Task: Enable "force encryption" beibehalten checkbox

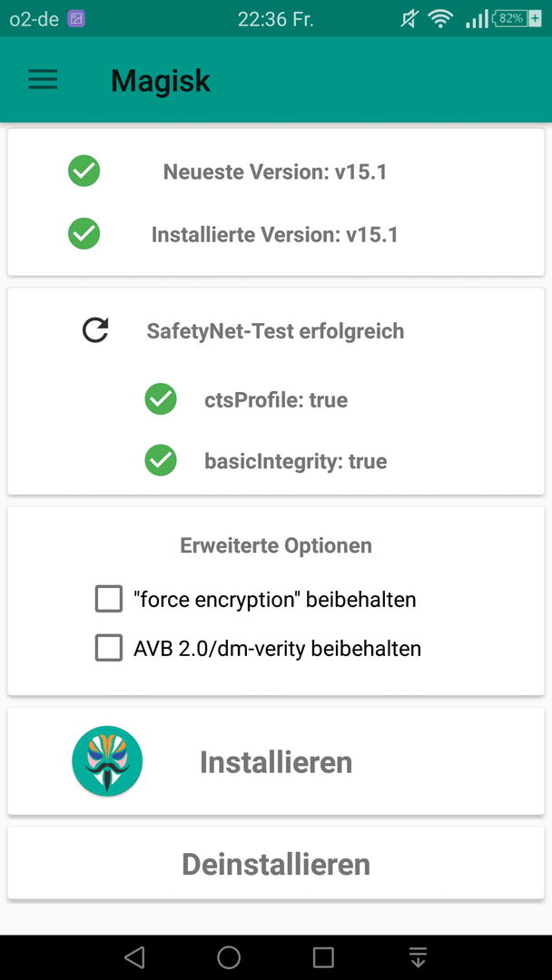Action: tap(109, 599)
